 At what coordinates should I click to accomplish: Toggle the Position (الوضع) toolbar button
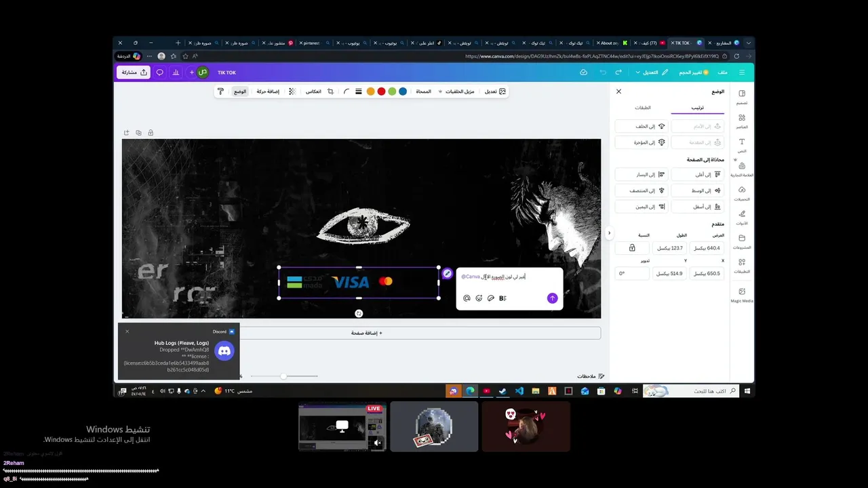click(240, 91)
